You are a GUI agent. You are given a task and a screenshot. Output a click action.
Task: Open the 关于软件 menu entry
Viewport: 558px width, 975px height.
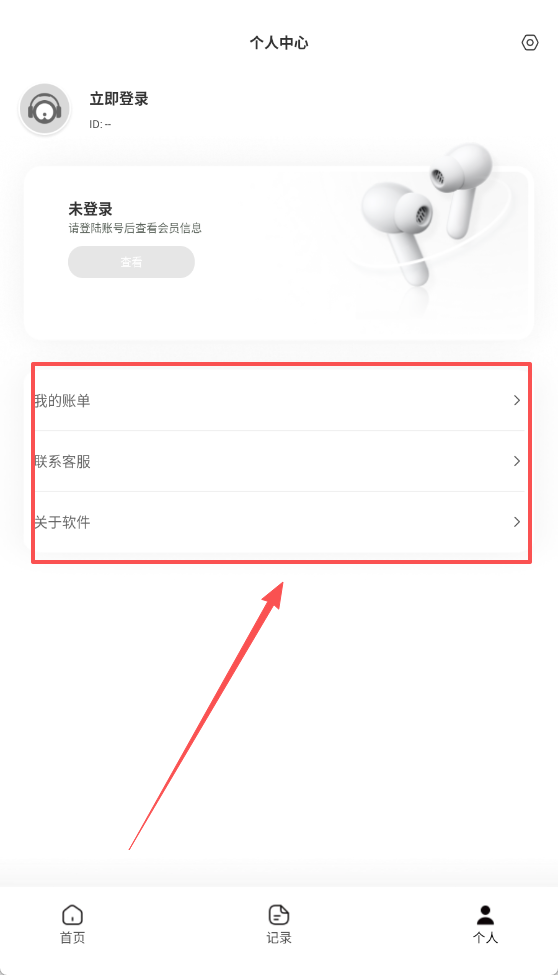click(x=279, y=522)
